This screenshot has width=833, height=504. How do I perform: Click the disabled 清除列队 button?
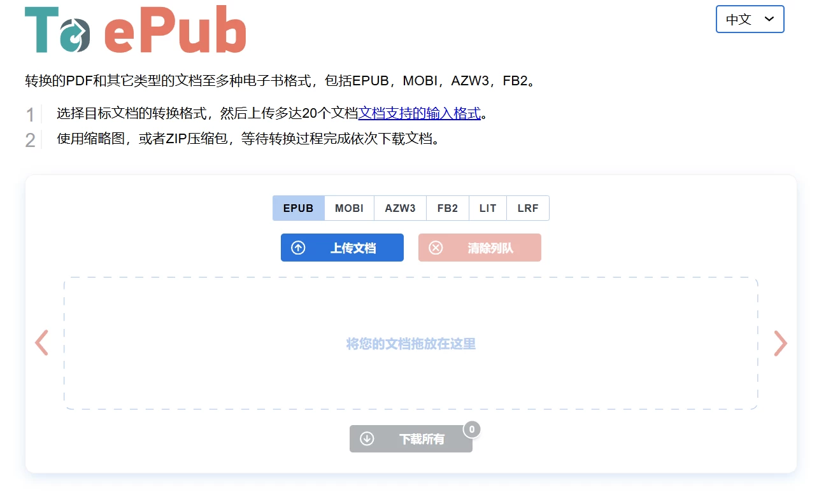pos(480,248)
